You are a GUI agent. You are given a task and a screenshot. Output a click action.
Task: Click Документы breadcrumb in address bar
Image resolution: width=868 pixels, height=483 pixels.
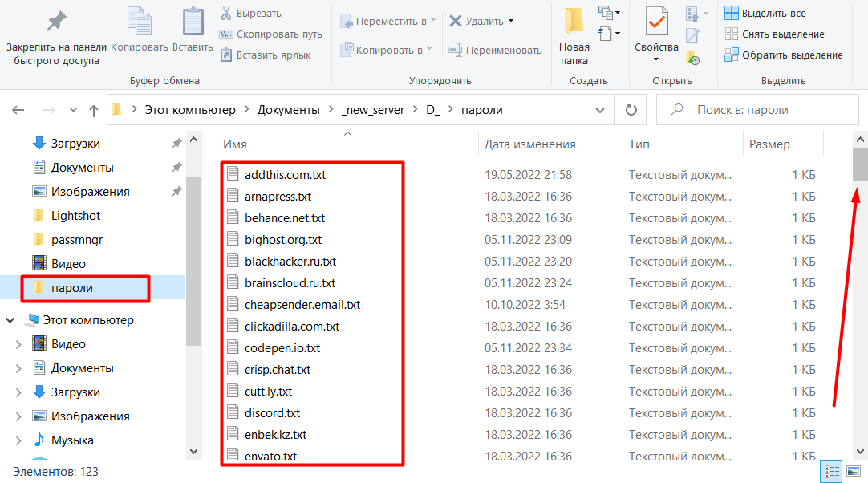pyautogui.click(x=289, y=110)
